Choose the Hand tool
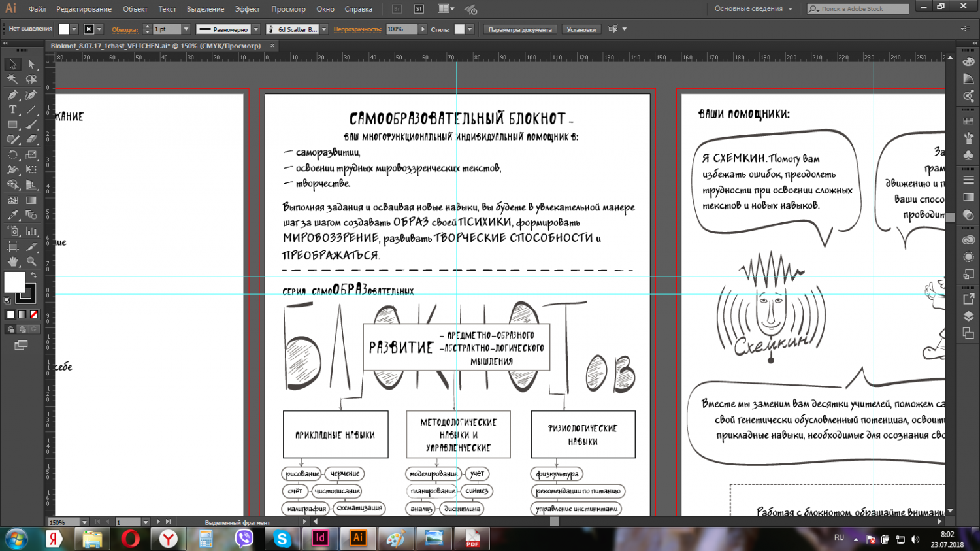 [x=12, y=261]
